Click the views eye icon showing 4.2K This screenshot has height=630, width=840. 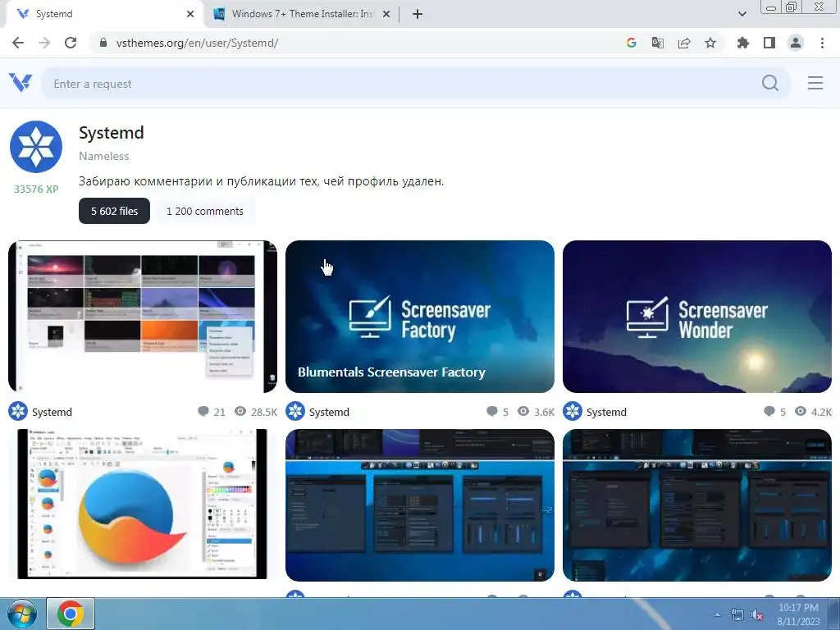tap(801, 412)
